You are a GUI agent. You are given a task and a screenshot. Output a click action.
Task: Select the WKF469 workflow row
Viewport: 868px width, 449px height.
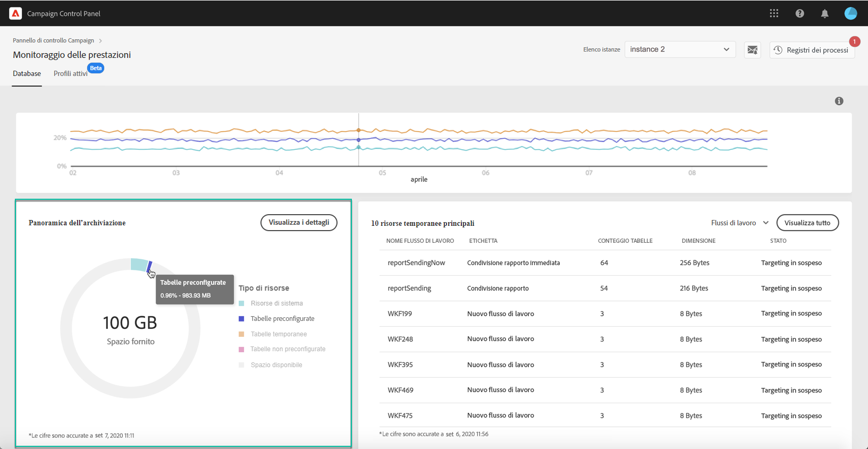tap(605, 390)
